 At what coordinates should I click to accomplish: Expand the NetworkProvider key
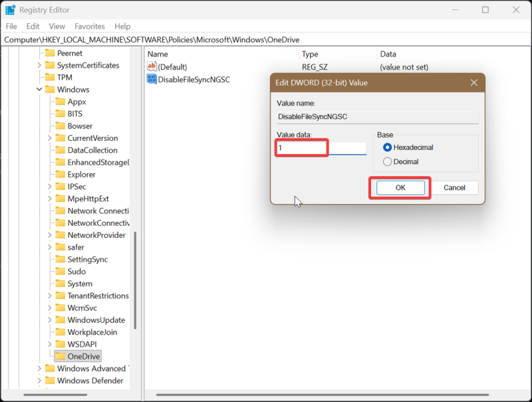49,235
